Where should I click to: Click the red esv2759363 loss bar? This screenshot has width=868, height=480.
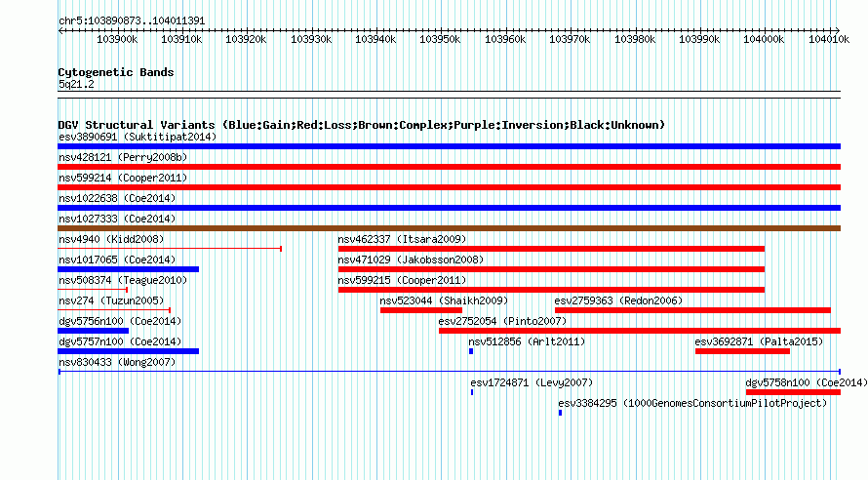[693, 310]
